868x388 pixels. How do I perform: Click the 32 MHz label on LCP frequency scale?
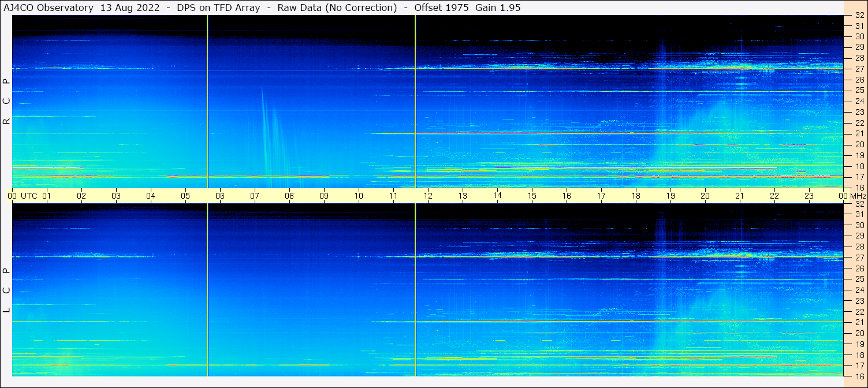click(859, 204)
